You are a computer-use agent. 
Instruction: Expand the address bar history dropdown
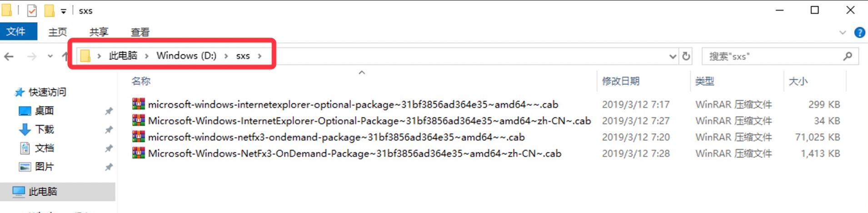coord(673,56)
